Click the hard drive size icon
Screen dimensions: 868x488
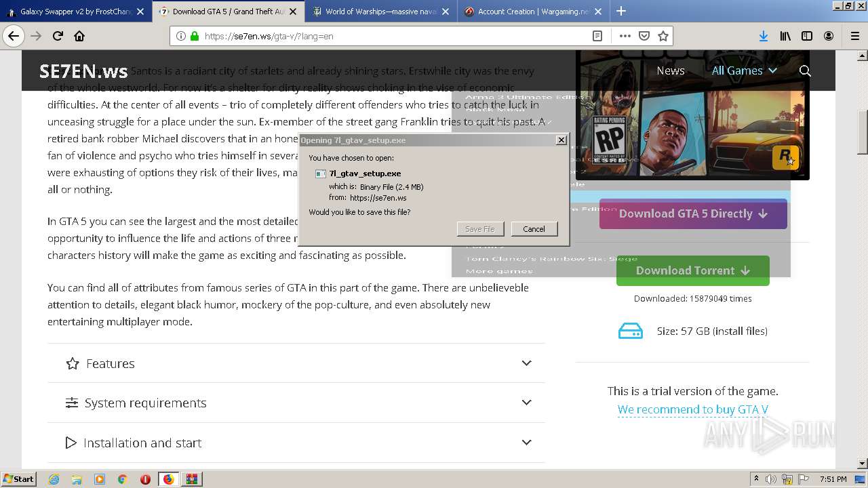coord(630,331)
